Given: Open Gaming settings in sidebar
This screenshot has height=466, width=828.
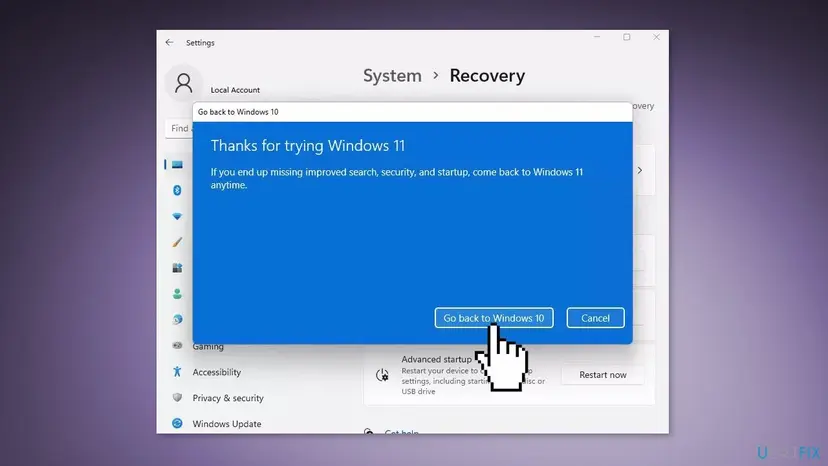Looking at the screenshot, I should click(x=208, y=347).
